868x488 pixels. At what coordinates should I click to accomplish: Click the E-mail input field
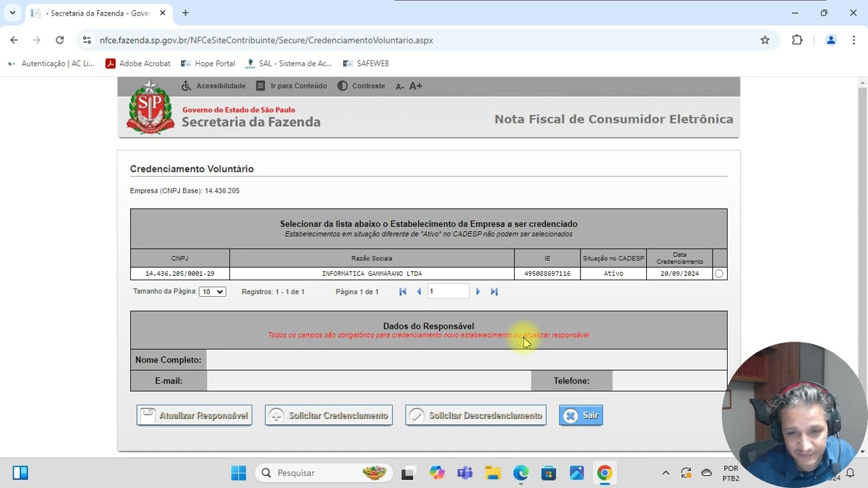pyautogui.click(x=369, y=381)
